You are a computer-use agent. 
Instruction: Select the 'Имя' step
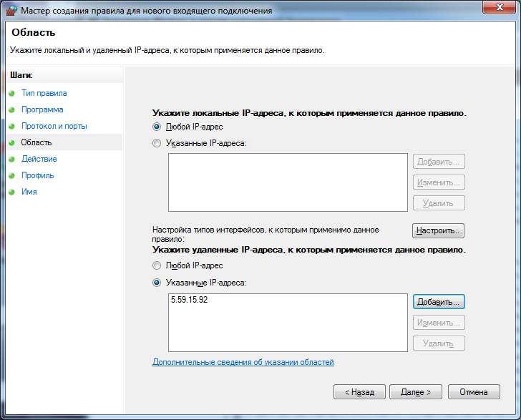point(29,192)
